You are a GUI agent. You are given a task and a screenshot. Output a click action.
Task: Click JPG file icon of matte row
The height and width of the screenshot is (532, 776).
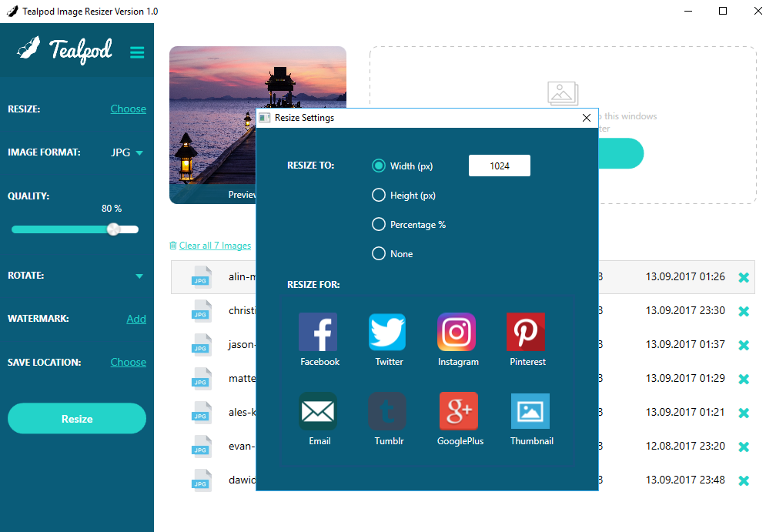(x=202, y=379)
